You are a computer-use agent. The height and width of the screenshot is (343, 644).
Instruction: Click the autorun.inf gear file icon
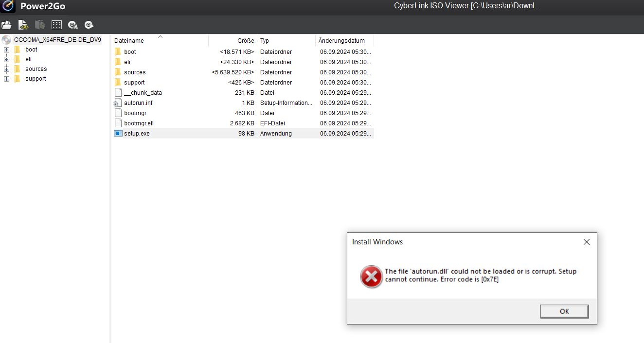pyautogui.click(x=117, y=103)
